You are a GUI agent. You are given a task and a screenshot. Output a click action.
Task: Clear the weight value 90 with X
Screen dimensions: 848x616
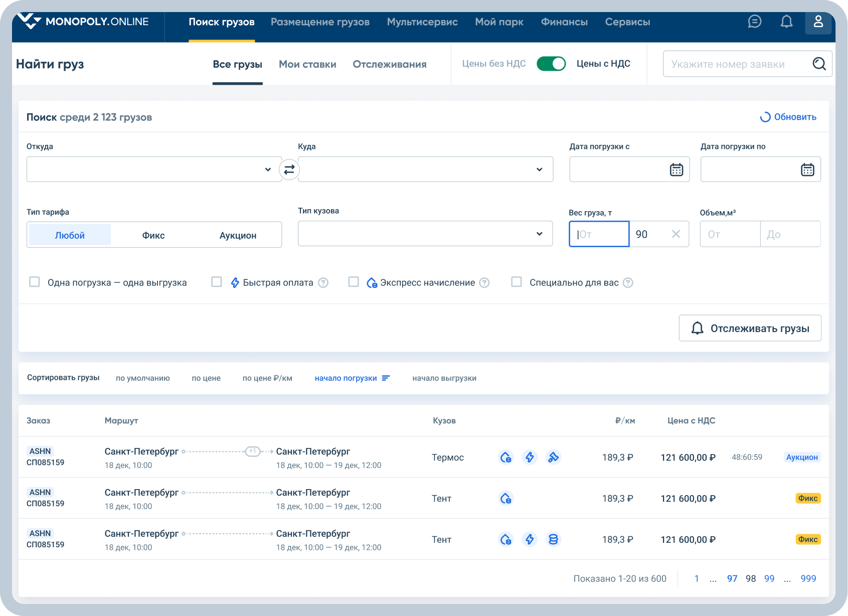(x=675, y=234)
